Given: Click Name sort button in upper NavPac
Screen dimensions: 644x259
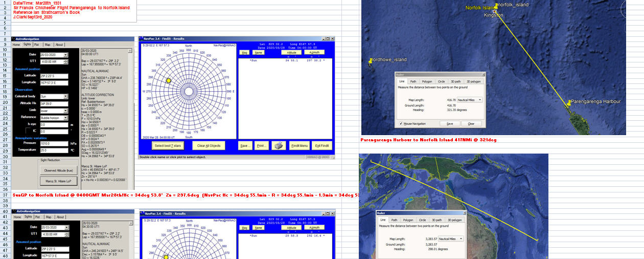Looking at the screenshot, I should pos(259,52).
